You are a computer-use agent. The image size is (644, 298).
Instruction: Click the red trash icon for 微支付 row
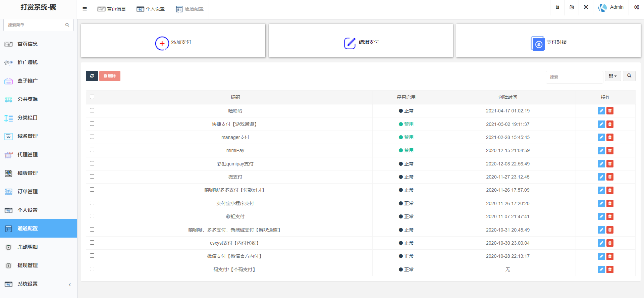610,177
